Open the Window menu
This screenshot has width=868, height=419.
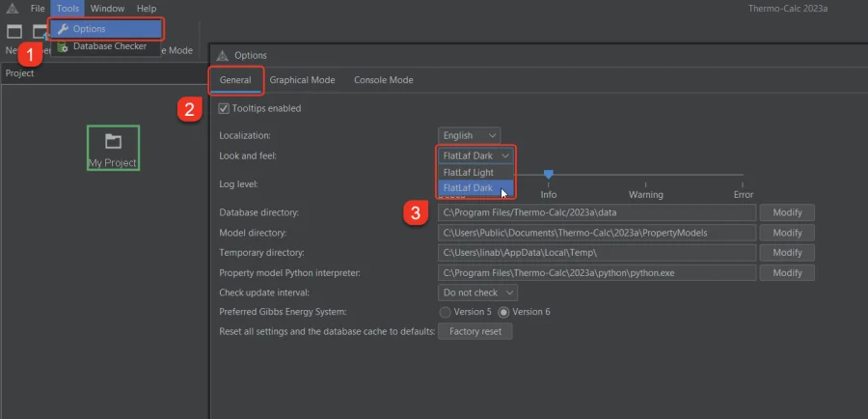107,9
